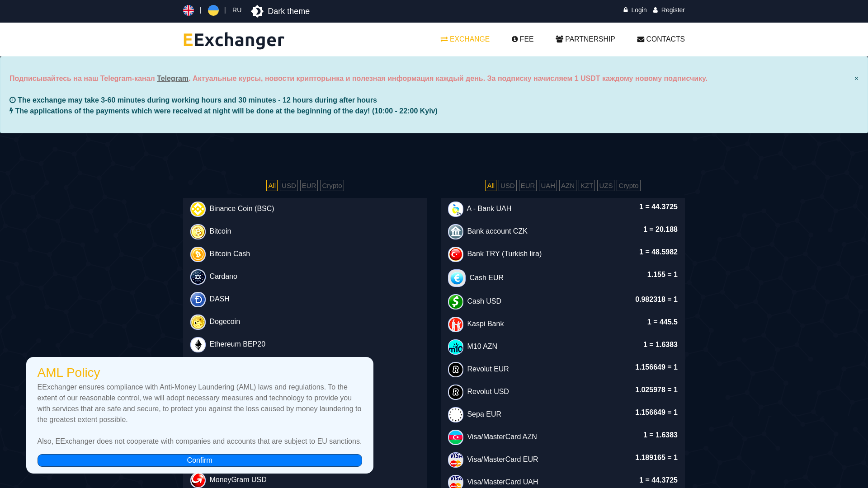Filter the left list by EUR
This screenshot has height=488, width=868.
309,186
